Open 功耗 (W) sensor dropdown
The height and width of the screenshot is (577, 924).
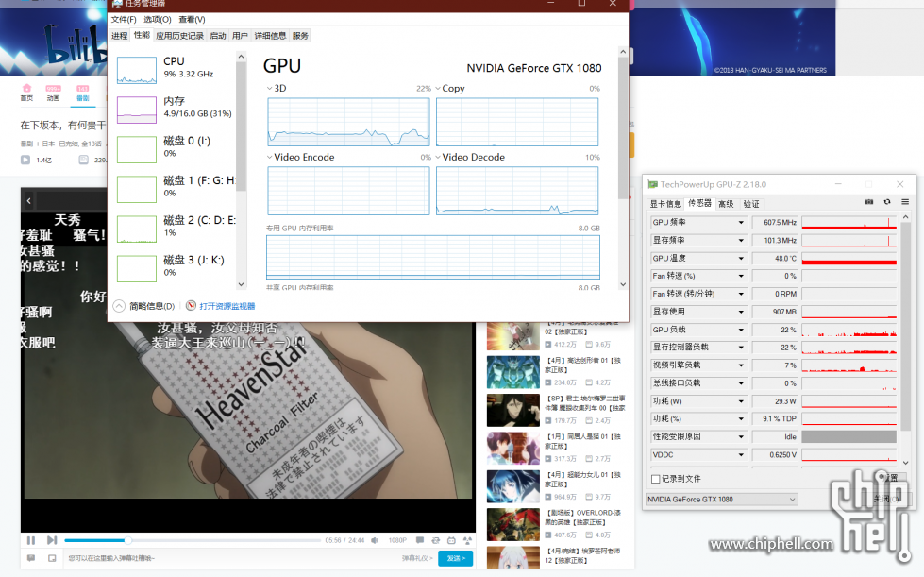[x=741, y=401]
